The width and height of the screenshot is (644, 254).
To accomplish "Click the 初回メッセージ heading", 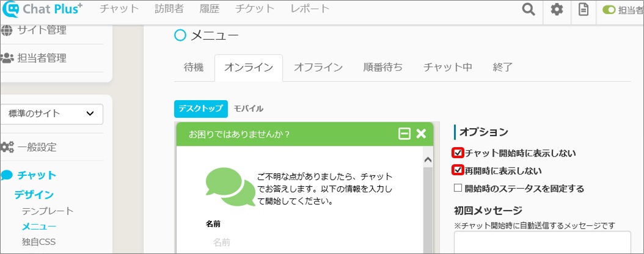I will pyautogui.click(x=488, y=211).
